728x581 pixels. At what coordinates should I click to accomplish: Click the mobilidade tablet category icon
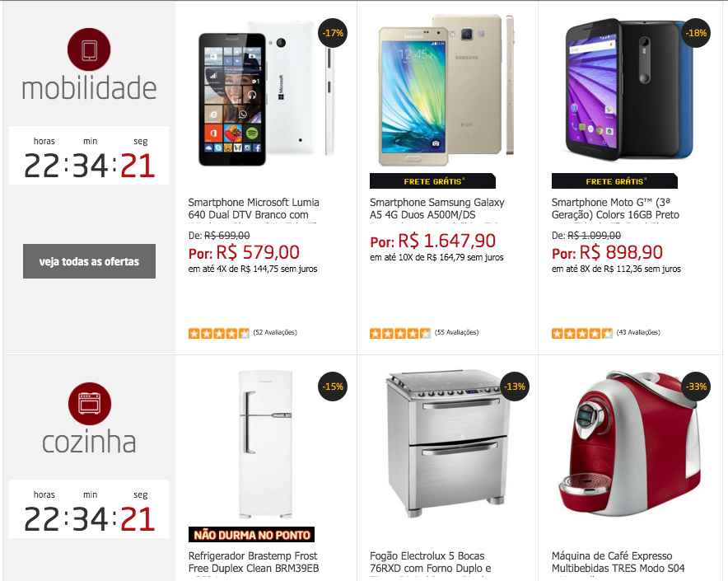(89, 49)
